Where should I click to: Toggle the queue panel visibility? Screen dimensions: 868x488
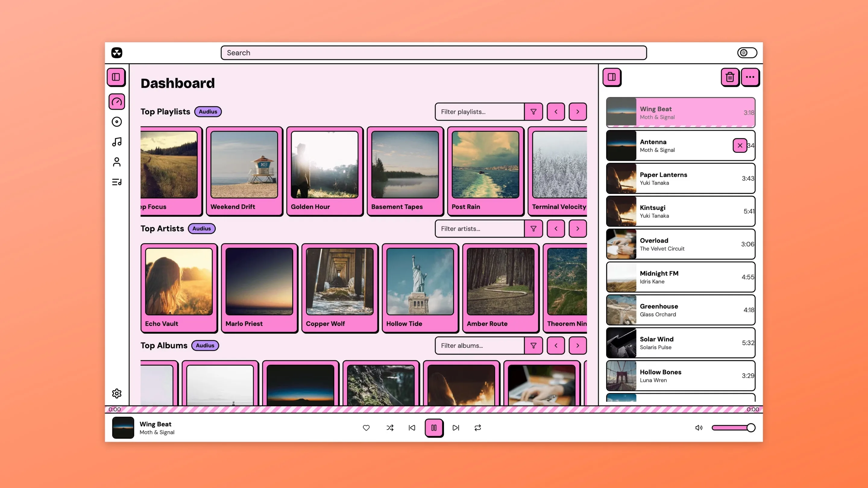(x=612, y=77)
